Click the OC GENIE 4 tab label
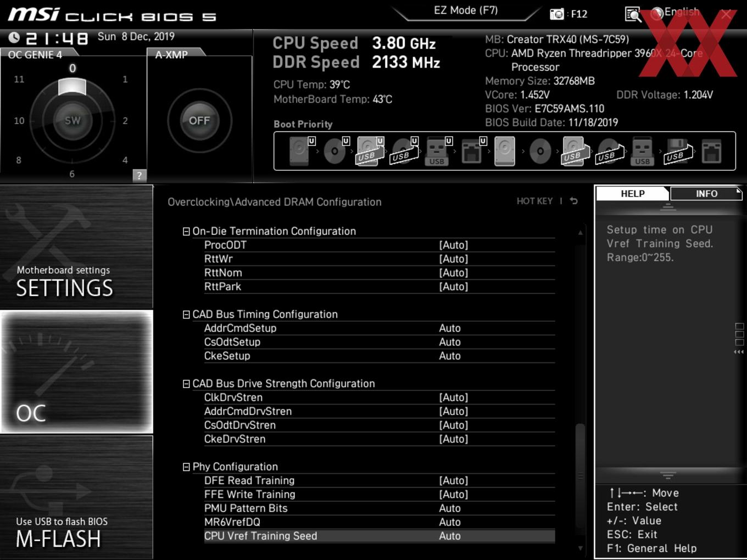This screenshot has height=560, width=747. pyautogui.click(x=35, y=54)
